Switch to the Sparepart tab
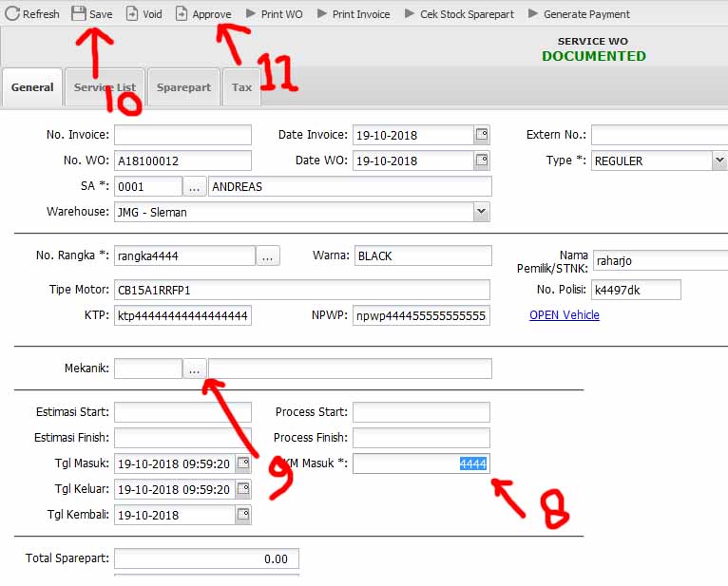 (183, 87)
